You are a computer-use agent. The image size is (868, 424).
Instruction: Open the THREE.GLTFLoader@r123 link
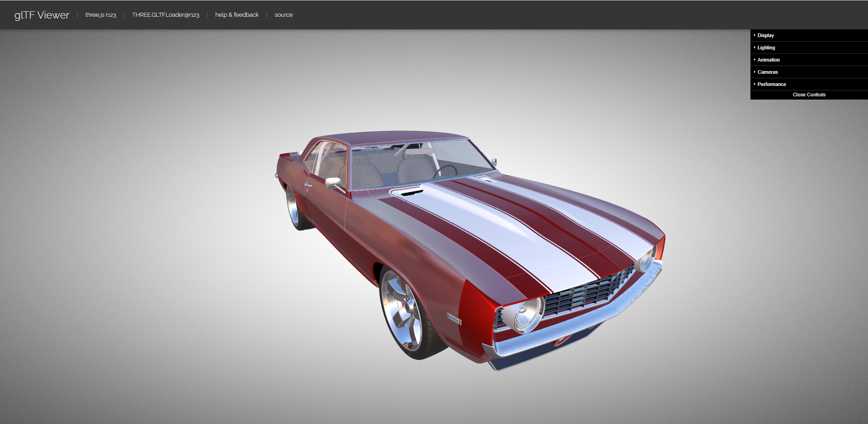(x=165, y=15)
